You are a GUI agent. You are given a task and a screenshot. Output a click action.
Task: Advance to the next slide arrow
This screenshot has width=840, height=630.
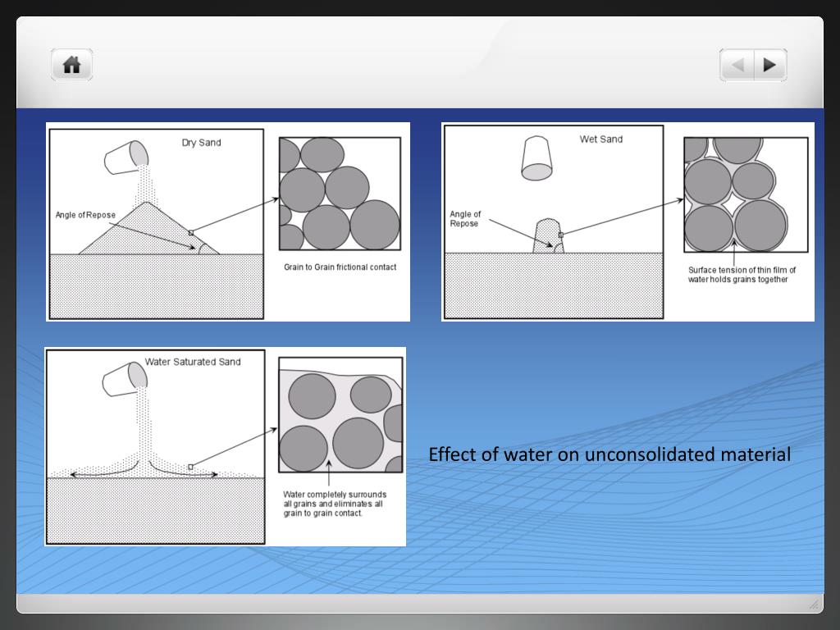770,65
